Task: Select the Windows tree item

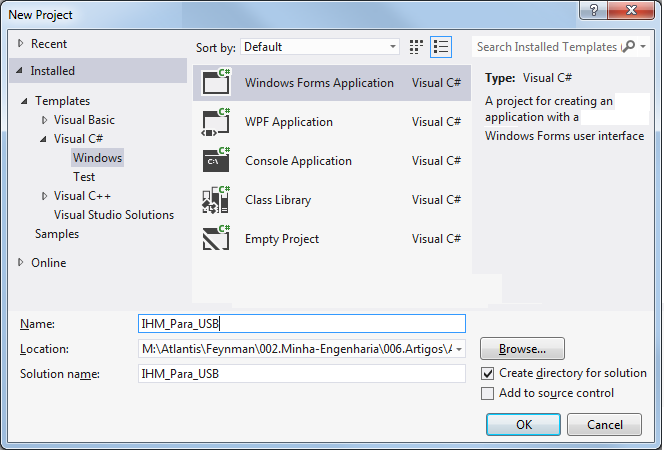Action: click(x=97, y=157)
